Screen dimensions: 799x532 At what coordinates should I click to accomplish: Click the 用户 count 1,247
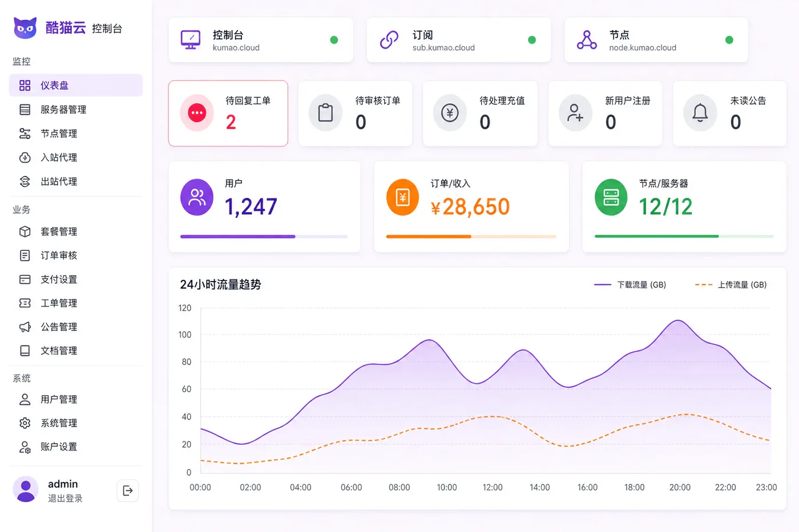tap(251, 206)
